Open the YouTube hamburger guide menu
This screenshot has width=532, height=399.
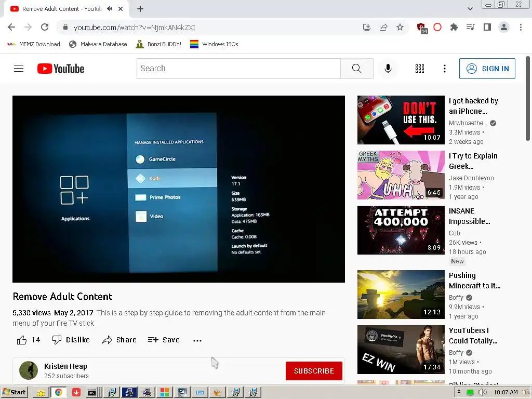(x=19, y=69)
